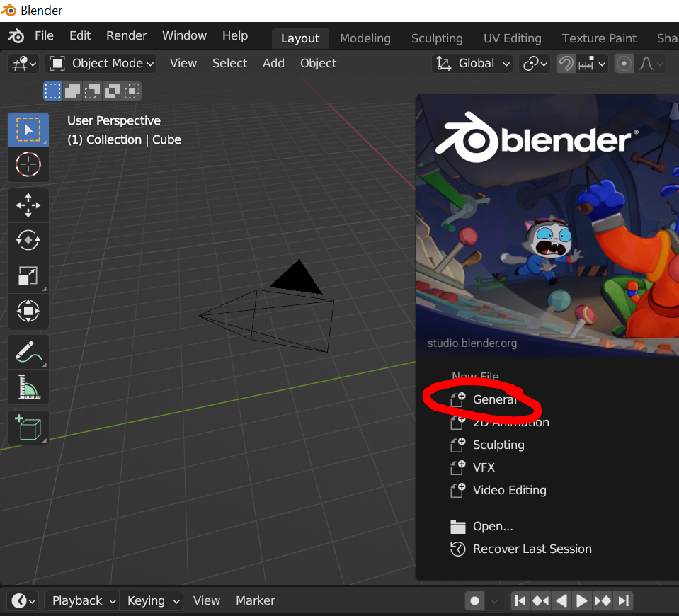Jump to previous keyframe
Image resolution: width=679 pixels, height=616 pixels.
540,601
